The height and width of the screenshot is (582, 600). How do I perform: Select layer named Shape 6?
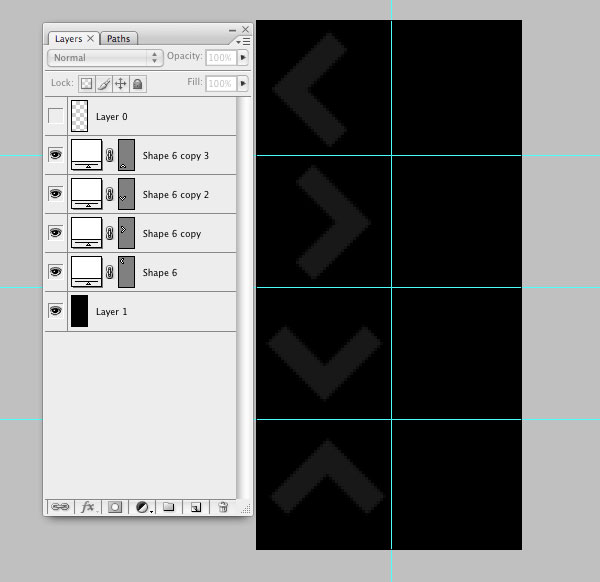point(160,273)
